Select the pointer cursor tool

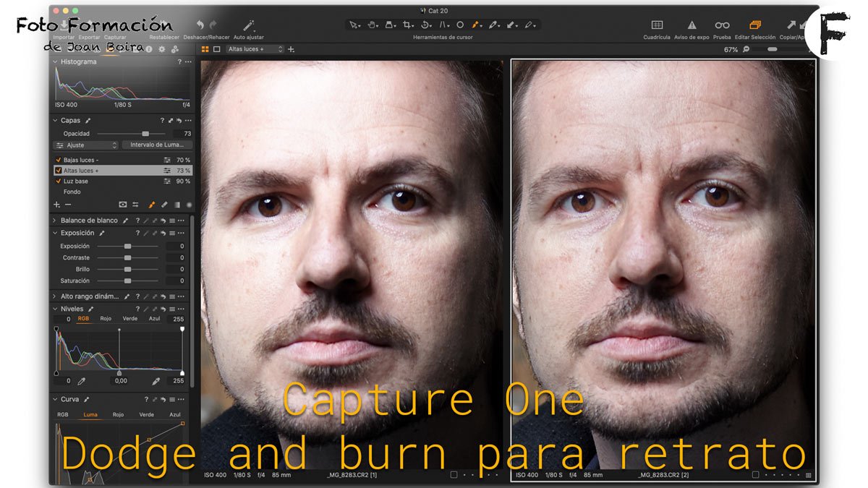354,25
